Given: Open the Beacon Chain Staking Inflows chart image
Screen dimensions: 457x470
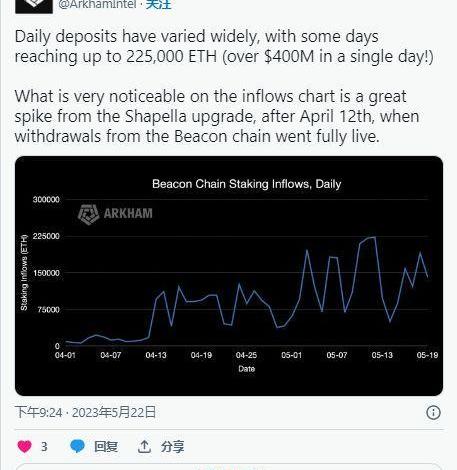Looking at the screenshot, I should 229,276.
